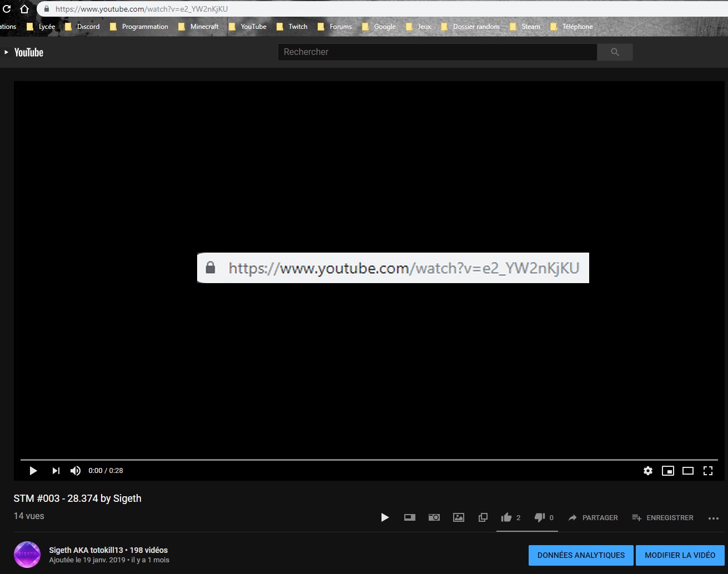728x574 pixels.
Task: Click the MODIFIER LA VIDÉO button
Action: (x=680, y=555)
